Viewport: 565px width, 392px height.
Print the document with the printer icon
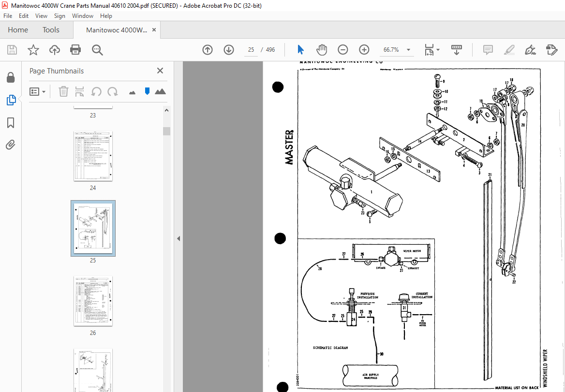coord(75,50)
